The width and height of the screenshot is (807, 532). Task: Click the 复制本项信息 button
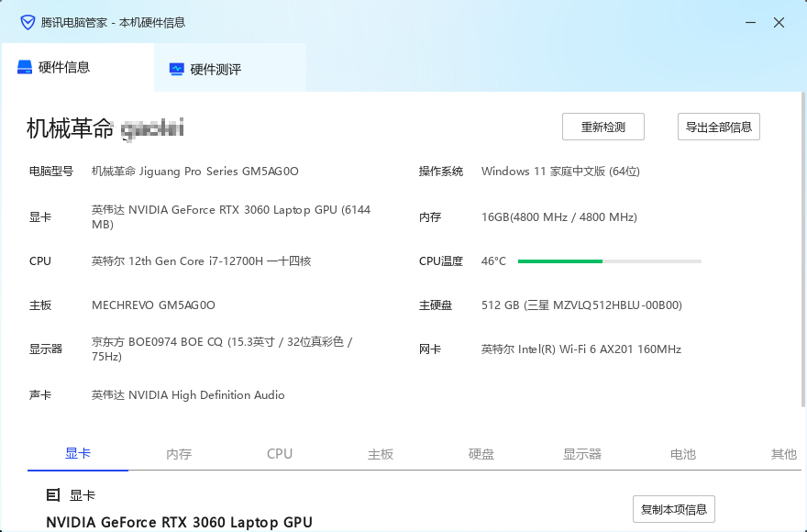[674, 509]
